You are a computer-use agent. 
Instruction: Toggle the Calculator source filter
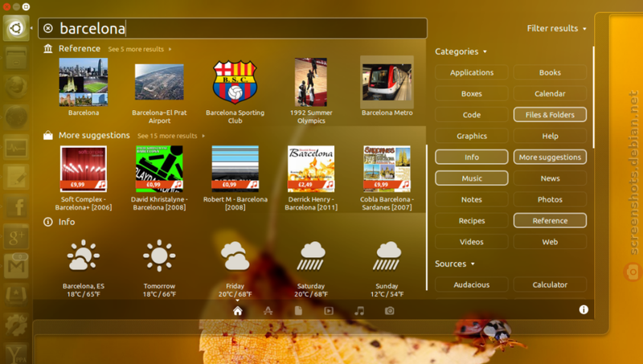pyautogui.click(x=550, y=284)
